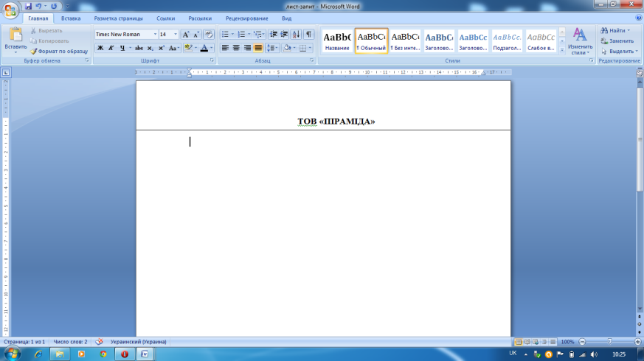Toggle superscript formatting

click(x=162, y=48)
